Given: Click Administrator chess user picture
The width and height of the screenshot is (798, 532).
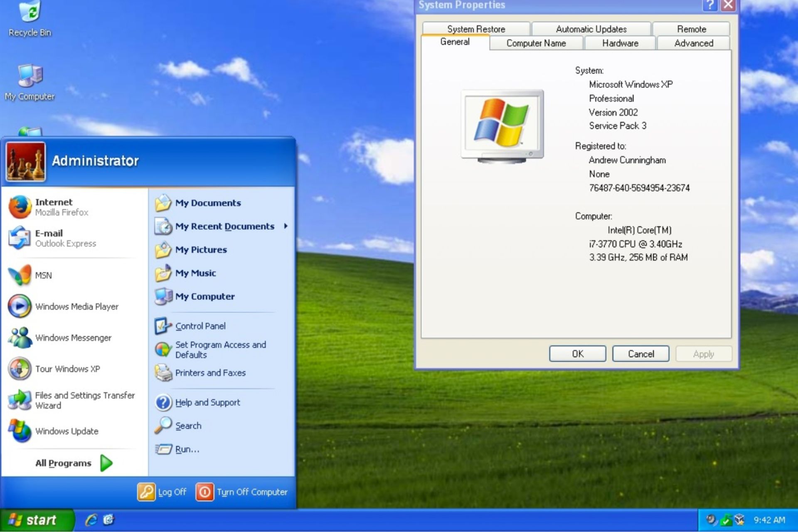Looking at the screenshot, I should [25, 161].
